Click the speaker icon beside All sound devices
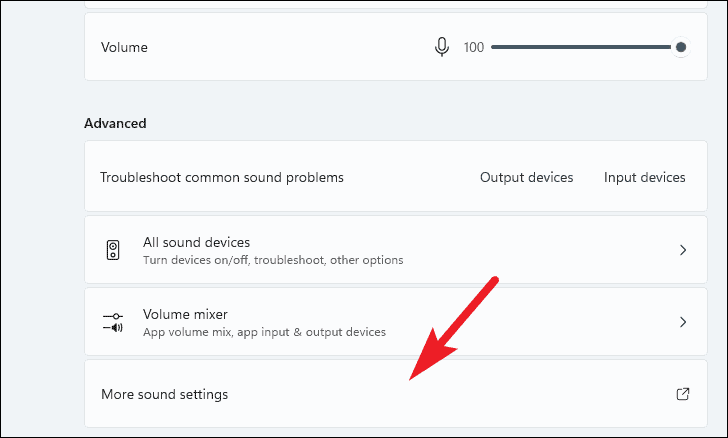 pos(113,250)
